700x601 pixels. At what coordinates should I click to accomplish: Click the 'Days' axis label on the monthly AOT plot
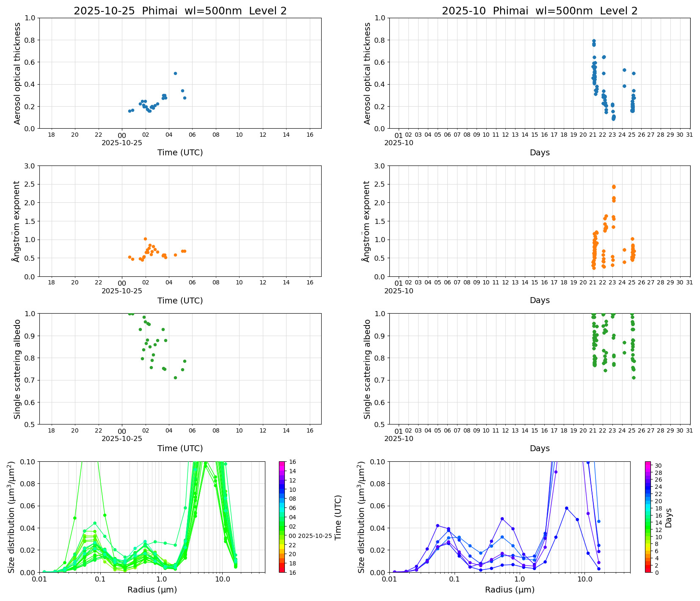(540, 153)
